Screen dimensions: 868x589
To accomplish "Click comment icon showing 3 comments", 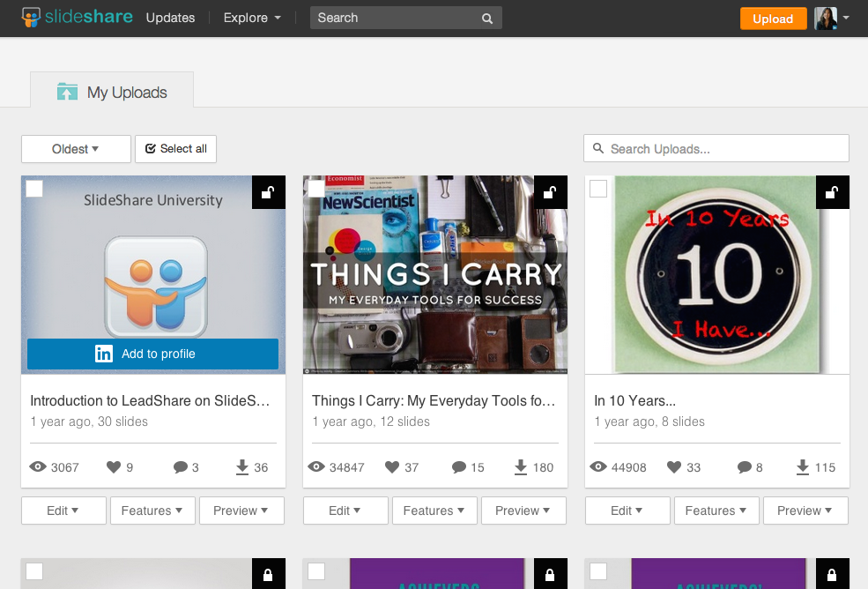I will tap(180, 467).
